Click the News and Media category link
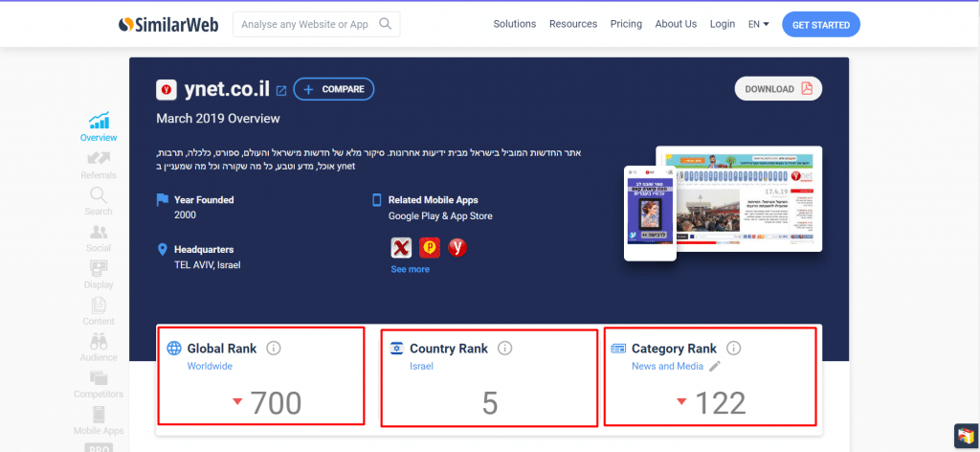 (x=667, y=367)
